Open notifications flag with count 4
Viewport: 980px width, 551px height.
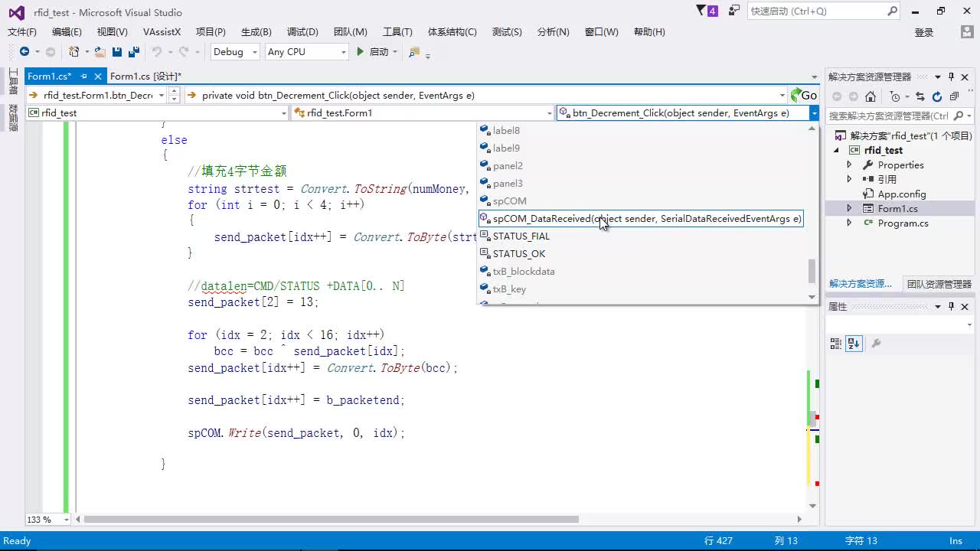coord(707,11)
